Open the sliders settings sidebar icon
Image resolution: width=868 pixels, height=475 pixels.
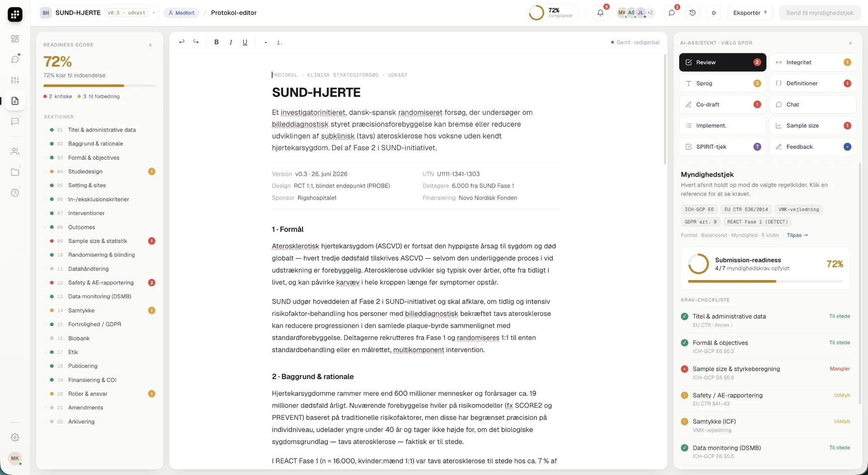tap(15, 80)
